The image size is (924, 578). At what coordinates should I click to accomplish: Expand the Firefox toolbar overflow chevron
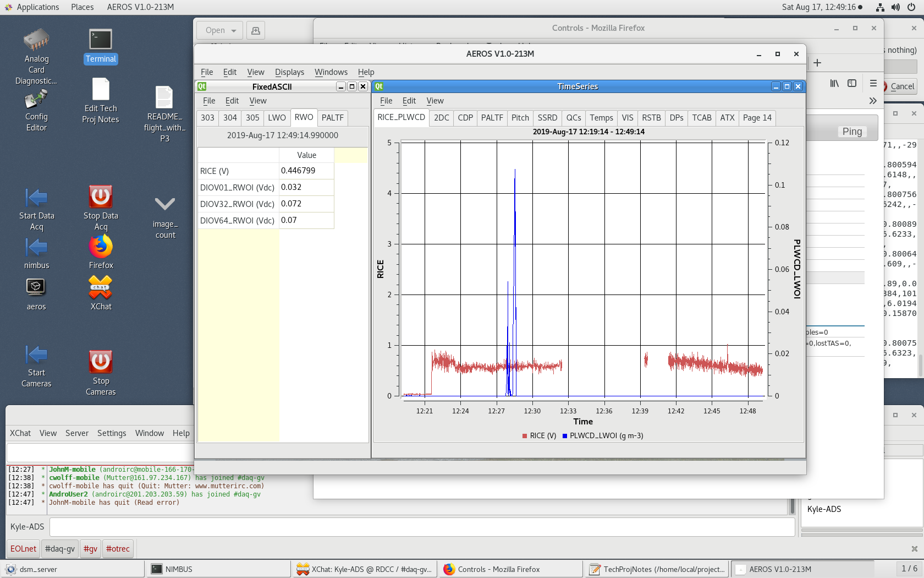[872, 101]
